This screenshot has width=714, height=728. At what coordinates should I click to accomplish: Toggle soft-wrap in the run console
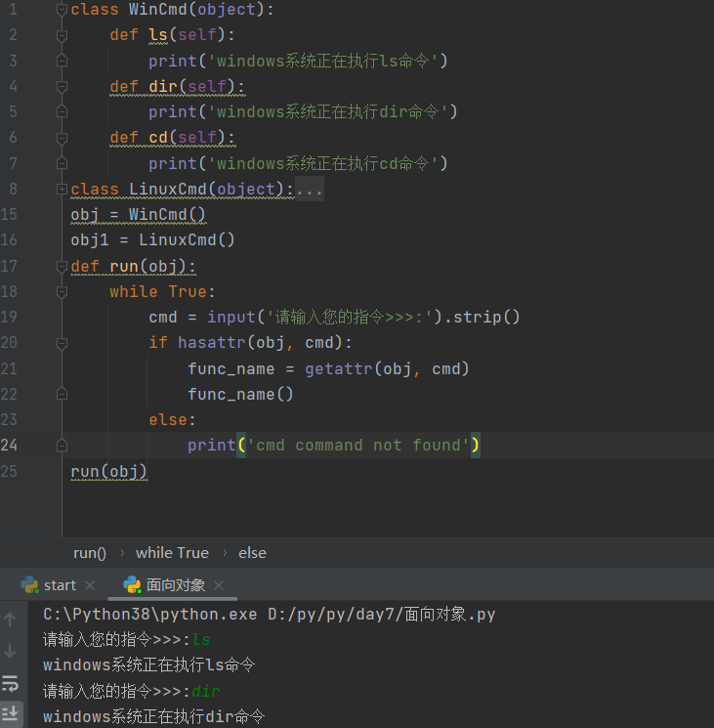pyautogui.click(x=10, y=682)
